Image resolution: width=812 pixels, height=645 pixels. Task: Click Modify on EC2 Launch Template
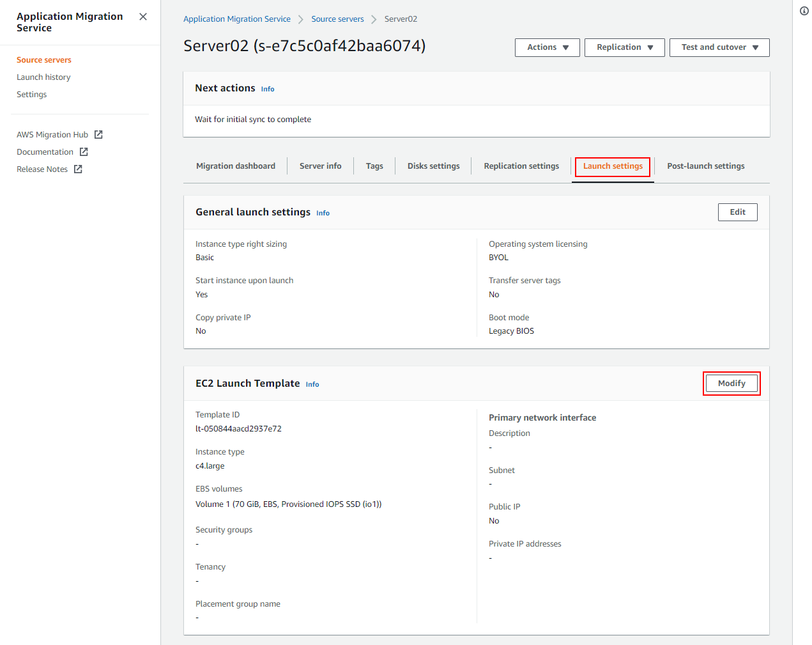[x=731, y=383]
